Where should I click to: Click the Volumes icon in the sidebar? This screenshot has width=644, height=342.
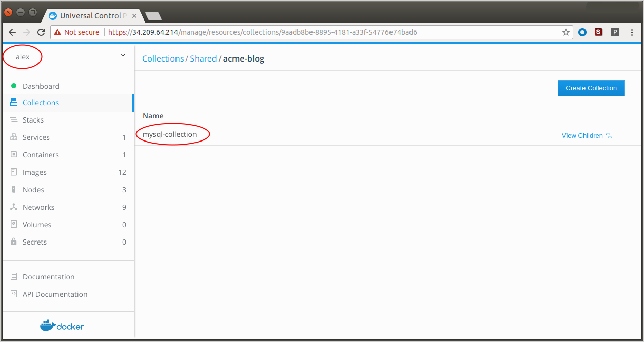(14, 225)
